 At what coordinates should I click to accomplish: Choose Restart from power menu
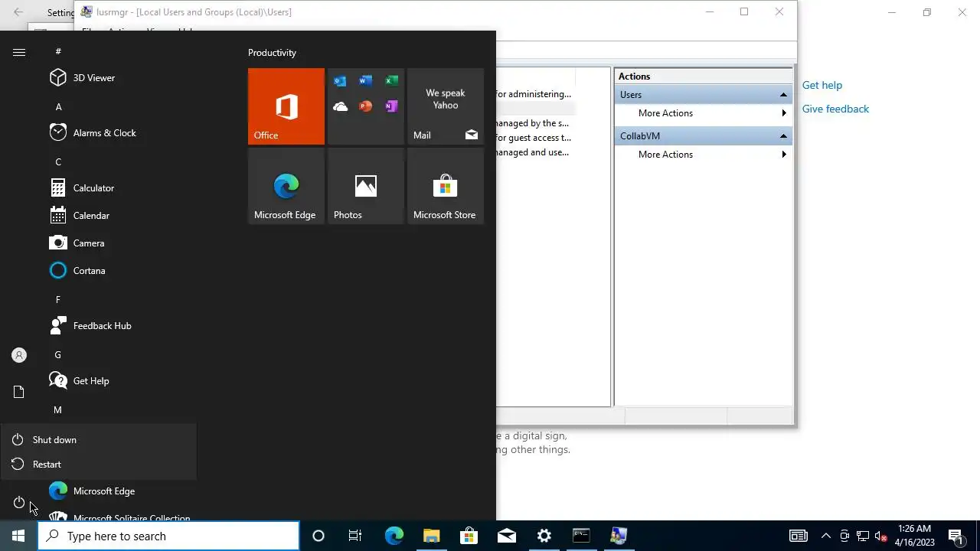(x=98, y=465)
